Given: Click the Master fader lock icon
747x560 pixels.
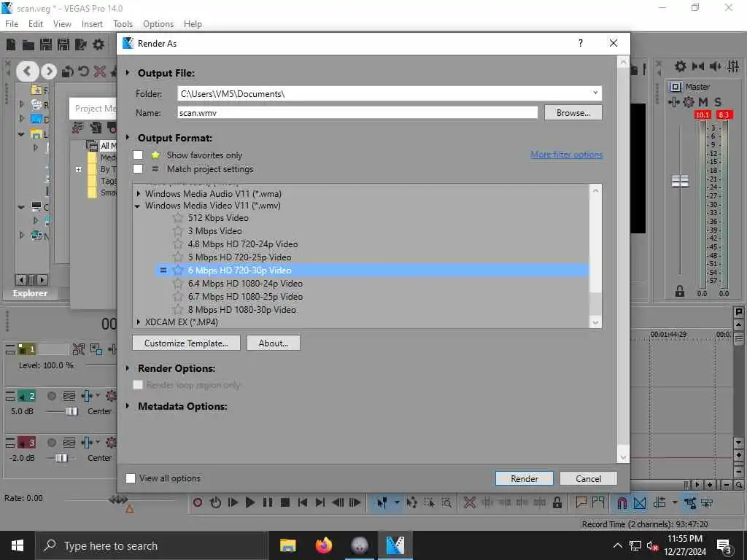Looking at the screenshot, I should [x=680, y=292].
